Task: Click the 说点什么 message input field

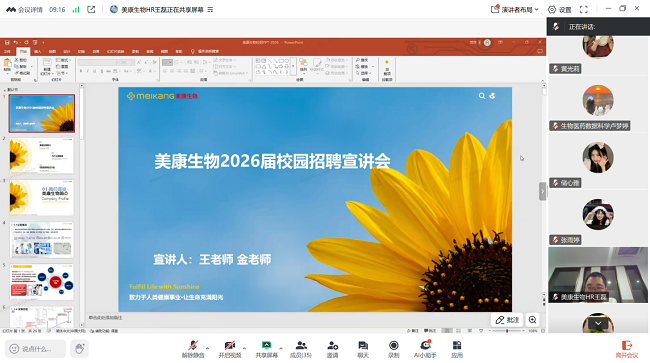Action: 36,349
